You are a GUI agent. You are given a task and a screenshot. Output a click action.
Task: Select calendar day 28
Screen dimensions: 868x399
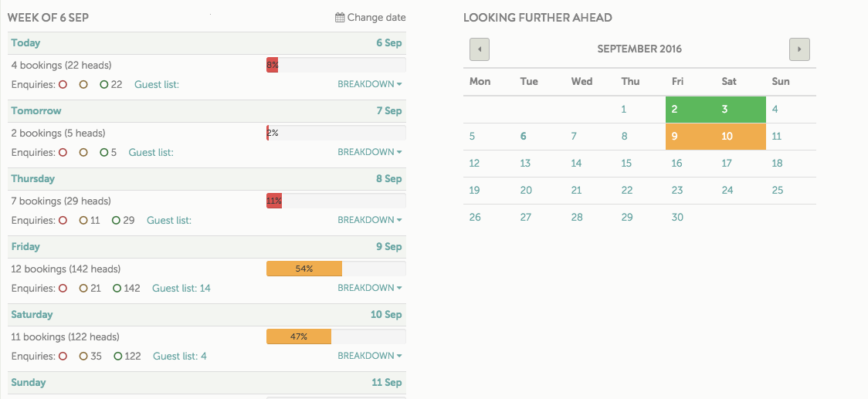[x=577, y=218]
